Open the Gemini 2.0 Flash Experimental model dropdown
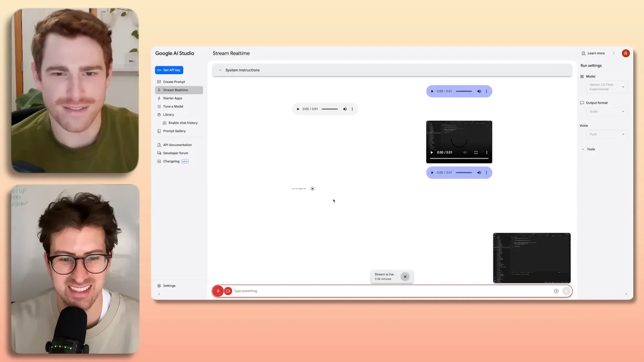 click(606, 87)
